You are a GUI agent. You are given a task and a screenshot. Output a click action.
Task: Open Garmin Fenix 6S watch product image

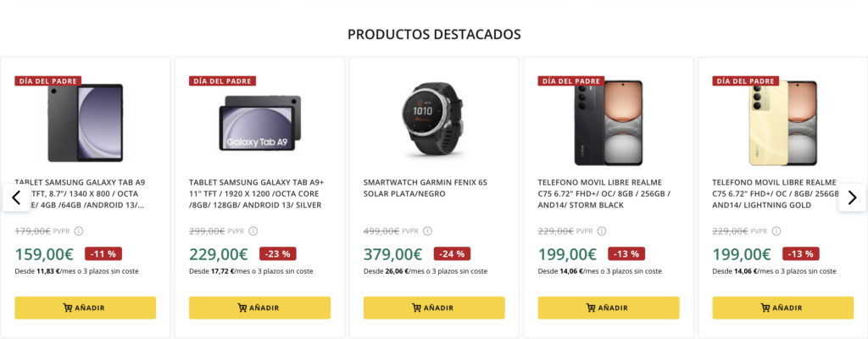pyautogui.click(x=434, y=119)
